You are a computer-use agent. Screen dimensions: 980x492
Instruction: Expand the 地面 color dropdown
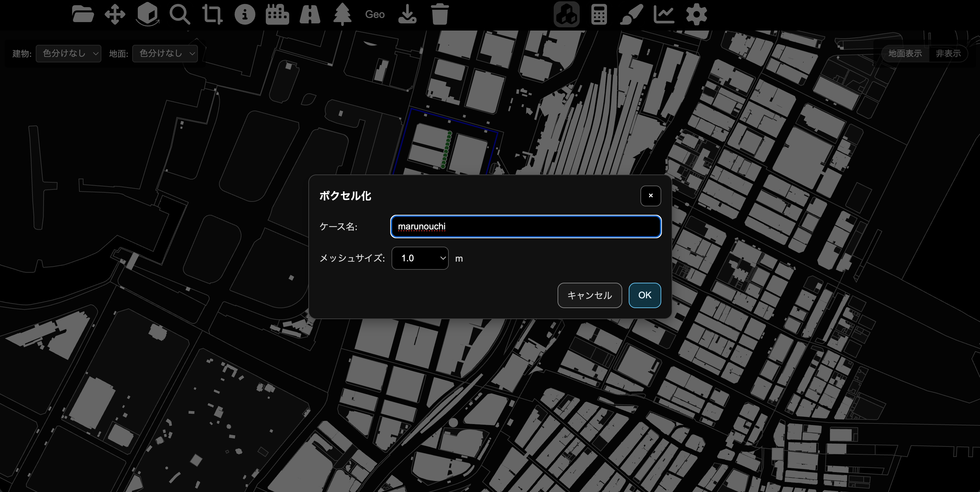click(165, 54)
